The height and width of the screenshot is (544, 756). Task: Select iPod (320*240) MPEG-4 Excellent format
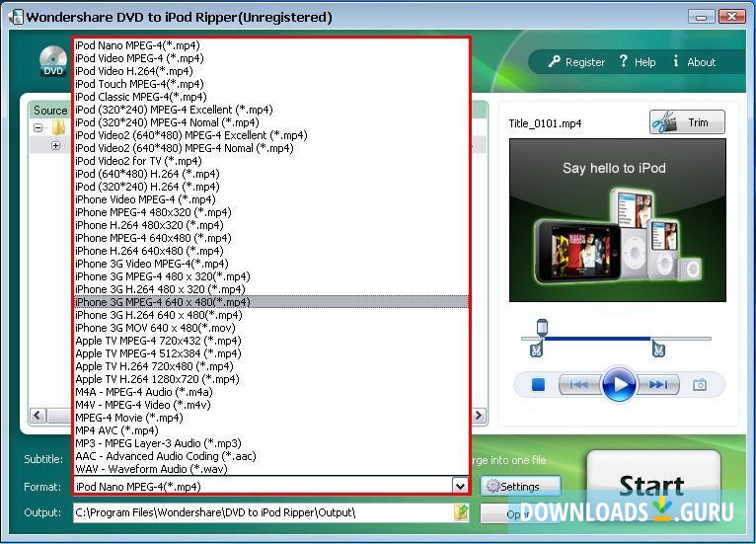pyautogui.click(x=271, y=110)
